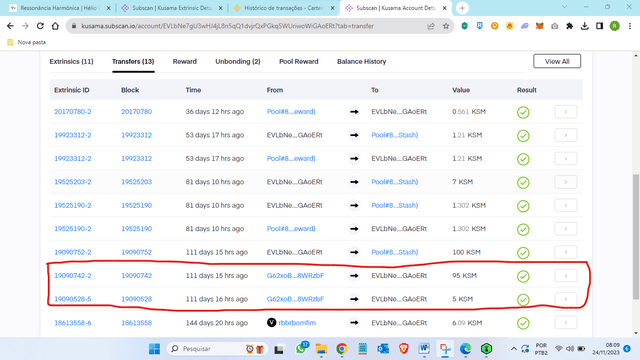
Task: Select the Transfers (13) tab
Action: [133, 62]
